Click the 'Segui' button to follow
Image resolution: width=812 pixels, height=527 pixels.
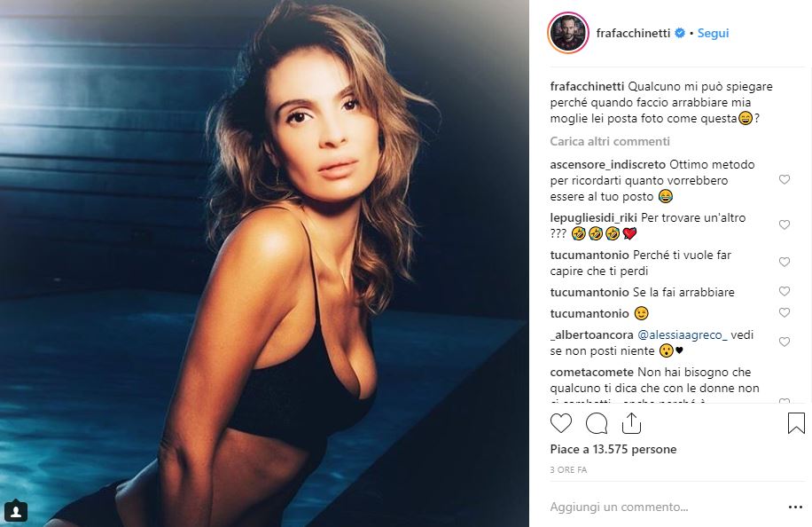(x=713, y=33)
